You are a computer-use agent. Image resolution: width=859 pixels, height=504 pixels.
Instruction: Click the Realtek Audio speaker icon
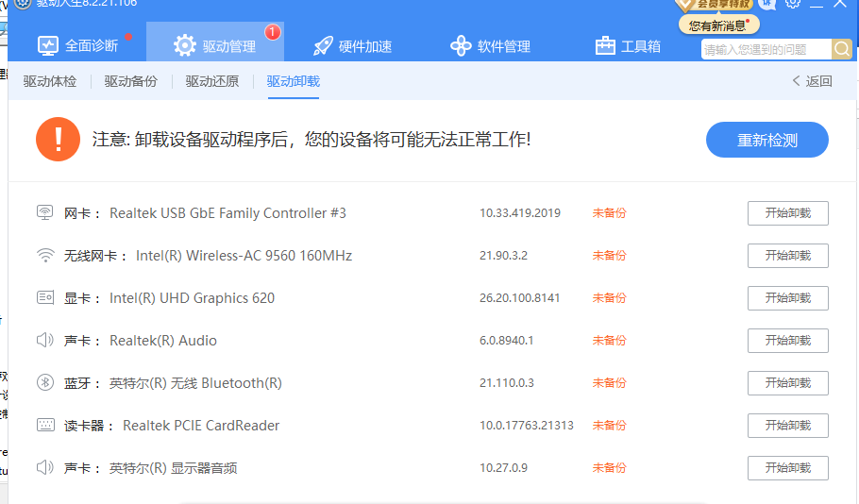(45, 340)
